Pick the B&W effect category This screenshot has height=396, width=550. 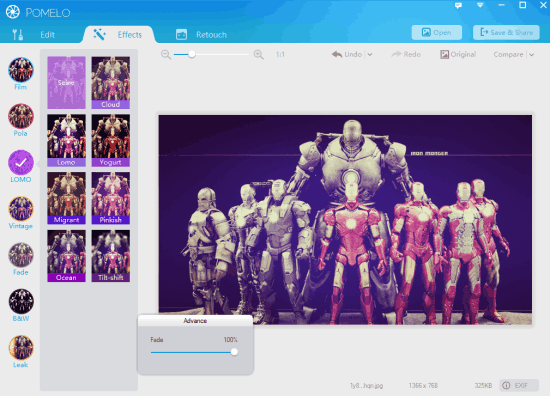(x=21, y=301)
